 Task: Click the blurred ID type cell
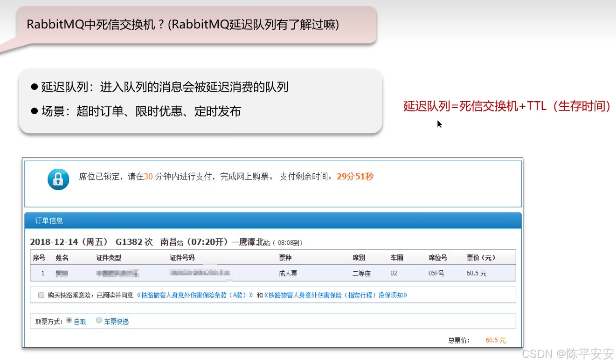(117, 273)
